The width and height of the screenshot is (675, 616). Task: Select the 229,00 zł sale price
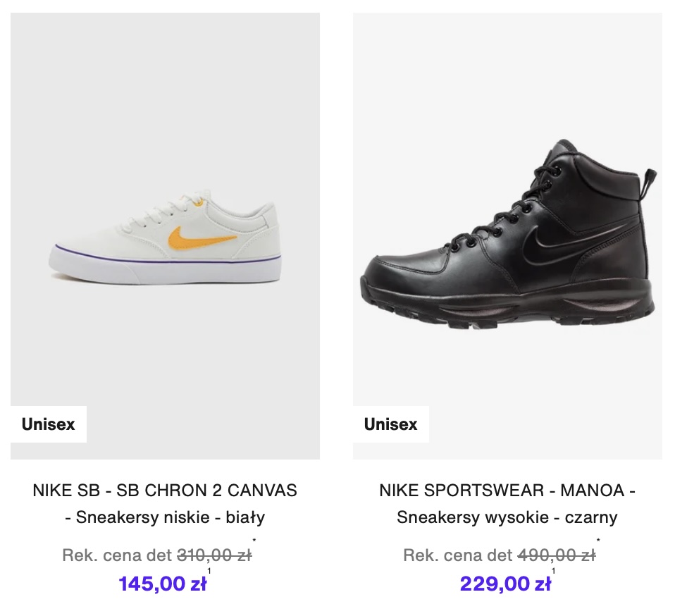click(504, 584)
